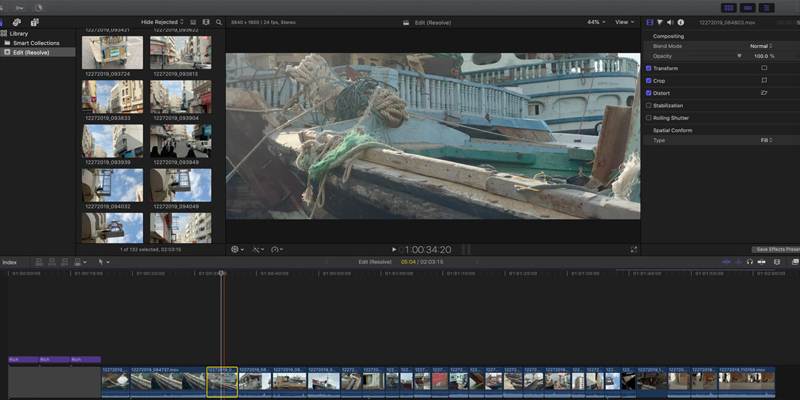
Task: Open background tasks circular icon
Action: tap(39, 8)
